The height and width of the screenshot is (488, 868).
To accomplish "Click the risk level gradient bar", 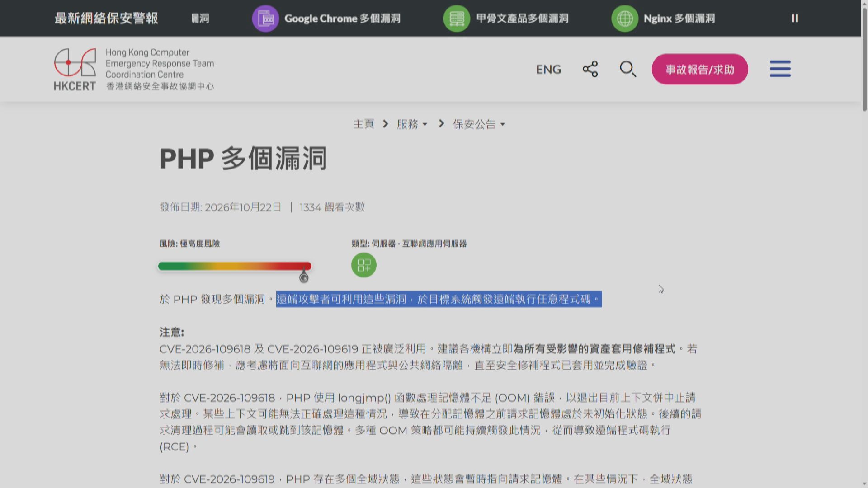I will (x=235, y=266).
